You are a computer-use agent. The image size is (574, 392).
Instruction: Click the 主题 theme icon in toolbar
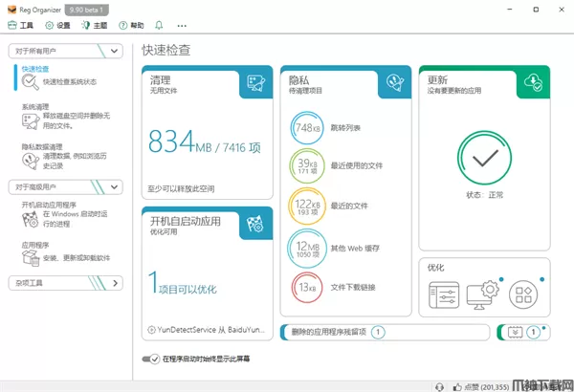coord(94,26)
